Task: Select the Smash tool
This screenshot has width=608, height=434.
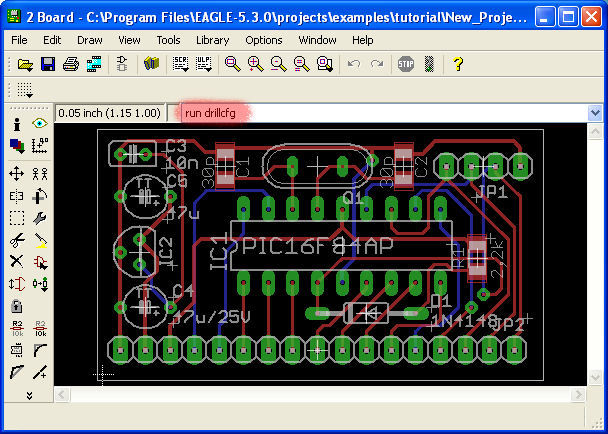Action: [x=17, y=350]
